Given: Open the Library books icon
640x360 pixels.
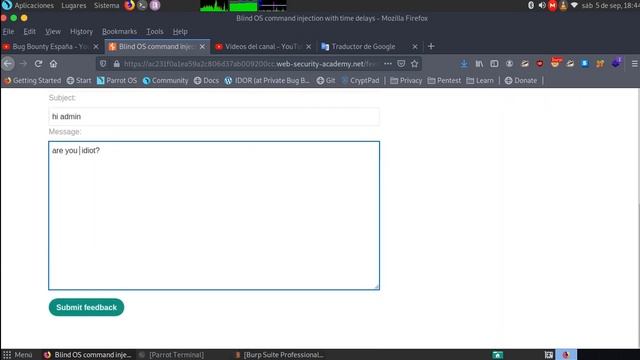Looking at the screenshot, I should click(x=479, y=64).
